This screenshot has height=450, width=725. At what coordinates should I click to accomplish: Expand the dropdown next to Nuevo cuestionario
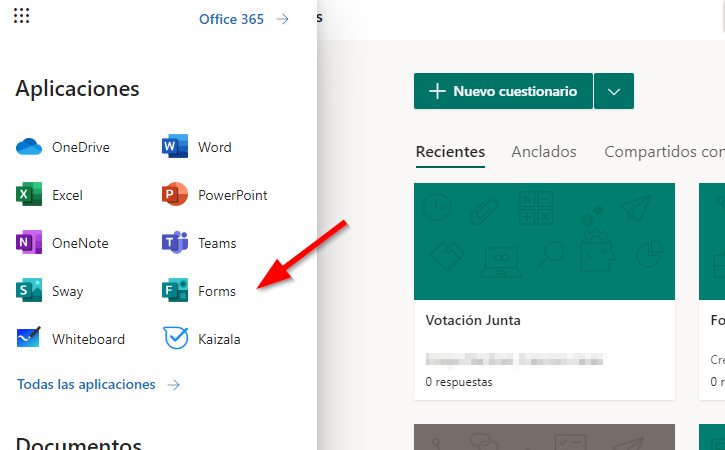pyautogui.click(x=614, y=91)
